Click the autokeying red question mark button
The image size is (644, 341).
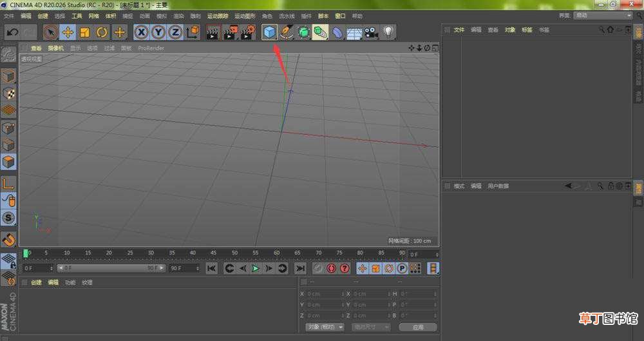click(345, 269)
